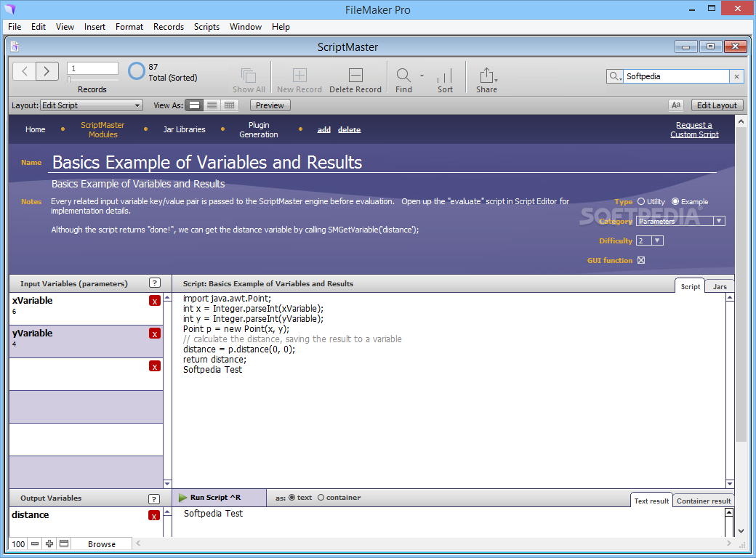Open Plugin Generation section
The width and height of the screenshot is (756, 558).
pos(259,129)
